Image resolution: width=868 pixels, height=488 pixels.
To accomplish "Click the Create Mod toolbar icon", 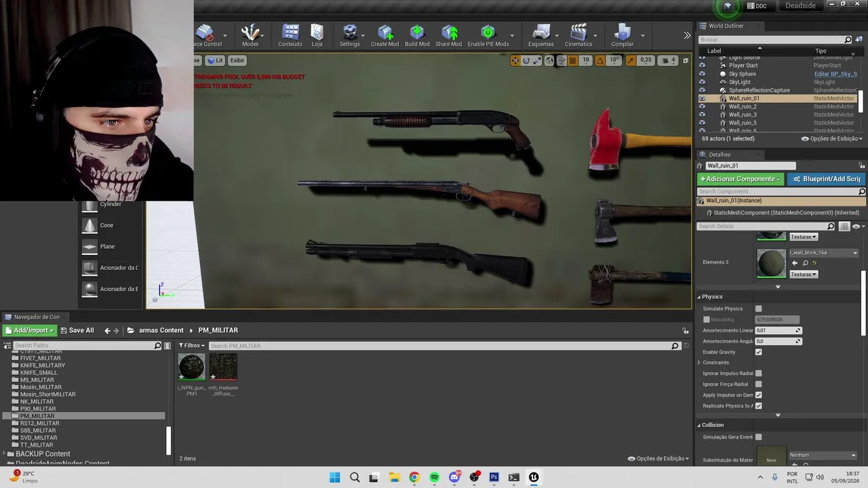I will point(384,35).
